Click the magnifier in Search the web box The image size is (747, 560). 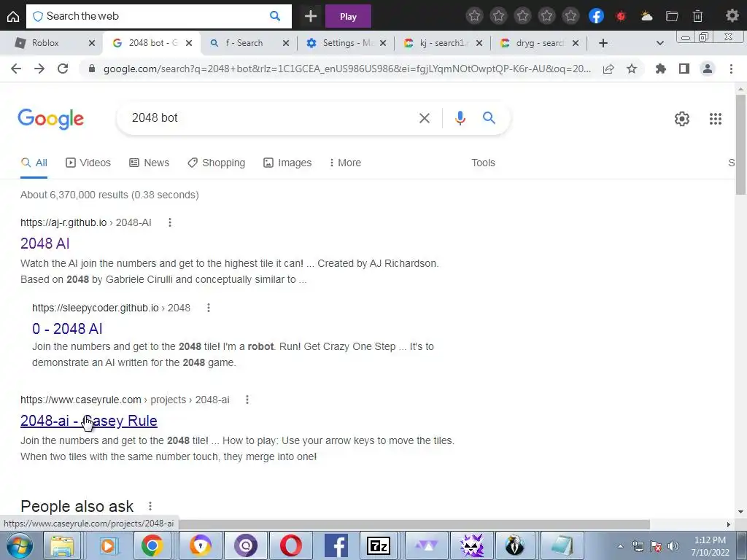pyautogui.click(x=275, y=16)
